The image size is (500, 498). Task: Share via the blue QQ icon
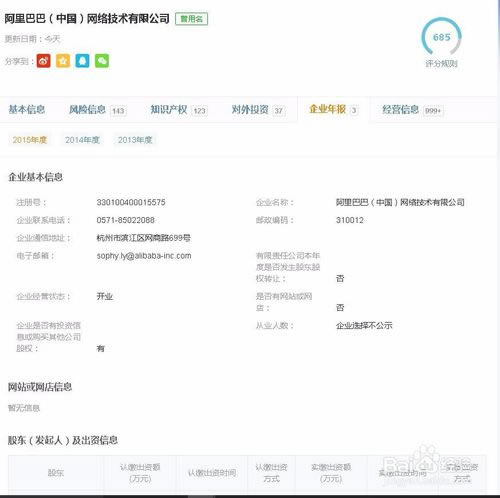click(x=82, y=61)
